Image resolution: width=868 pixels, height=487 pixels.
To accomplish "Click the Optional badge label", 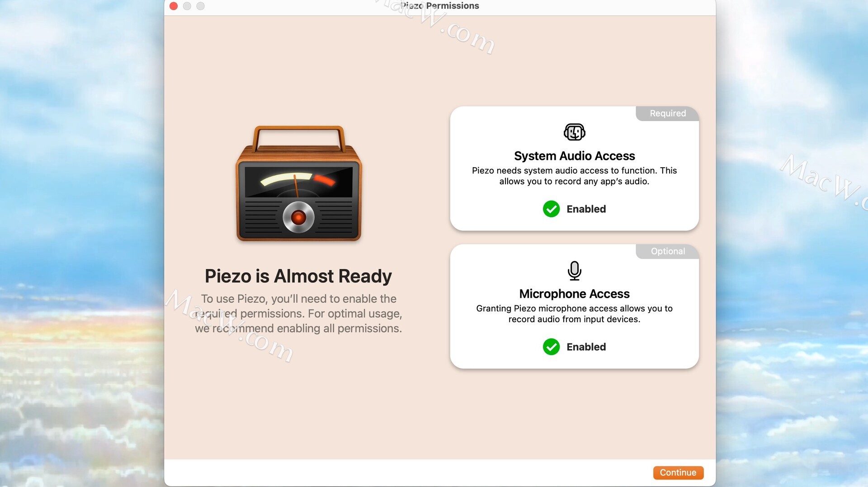I will coord(668,251).
